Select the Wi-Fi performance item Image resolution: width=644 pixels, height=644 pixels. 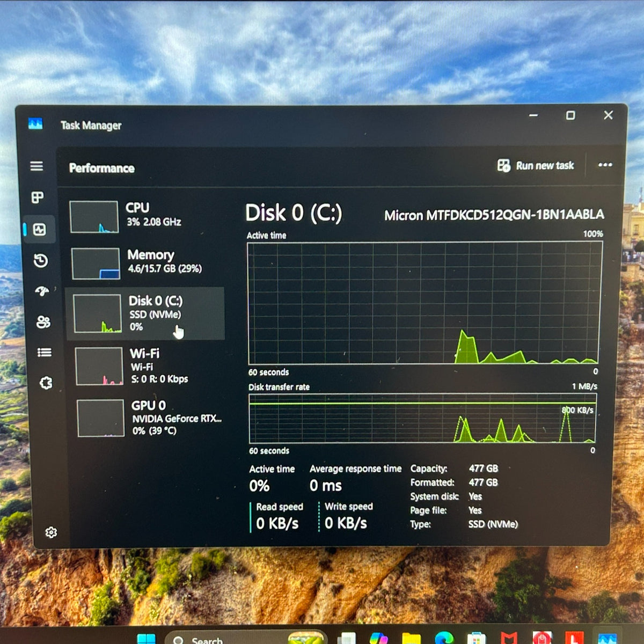(x=148, y=366)
